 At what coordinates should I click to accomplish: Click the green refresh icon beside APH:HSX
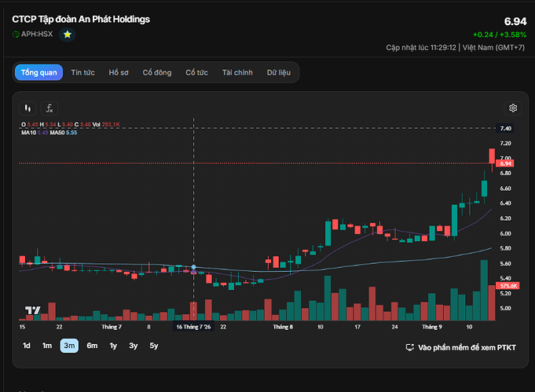pos(16,34)
